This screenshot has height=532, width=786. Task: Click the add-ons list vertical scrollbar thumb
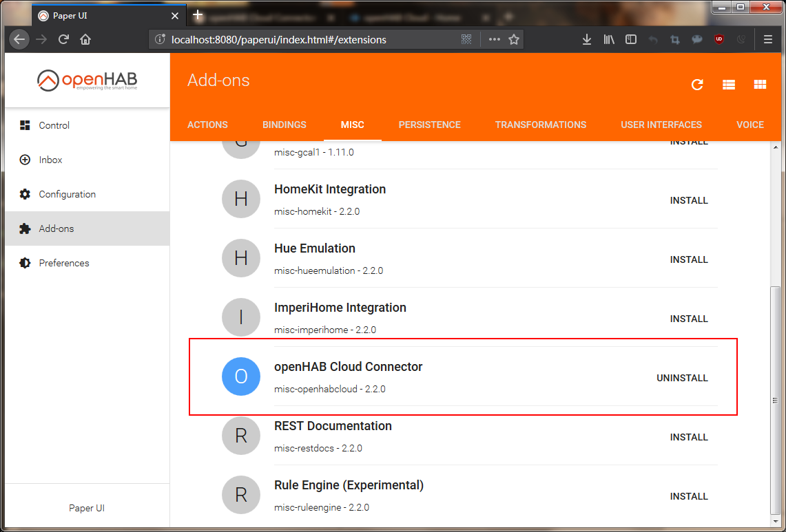775,400
